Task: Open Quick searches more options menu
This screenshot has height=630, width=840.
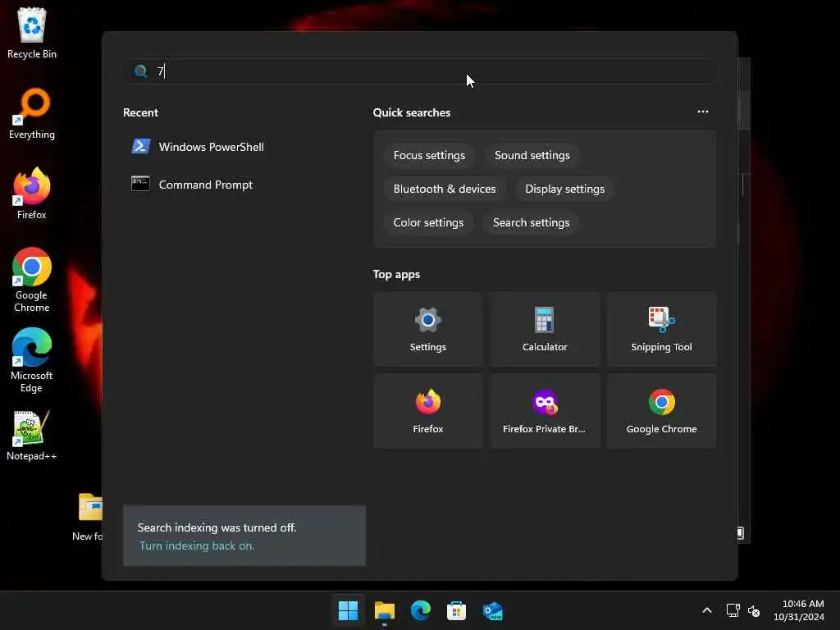Action: [x=703, y=112]
